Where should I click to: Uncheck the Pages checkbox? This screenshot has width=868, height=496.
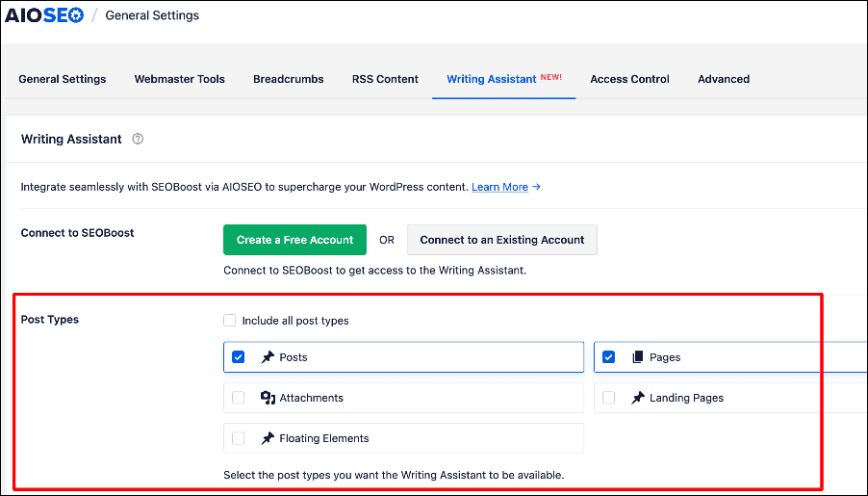608,357
